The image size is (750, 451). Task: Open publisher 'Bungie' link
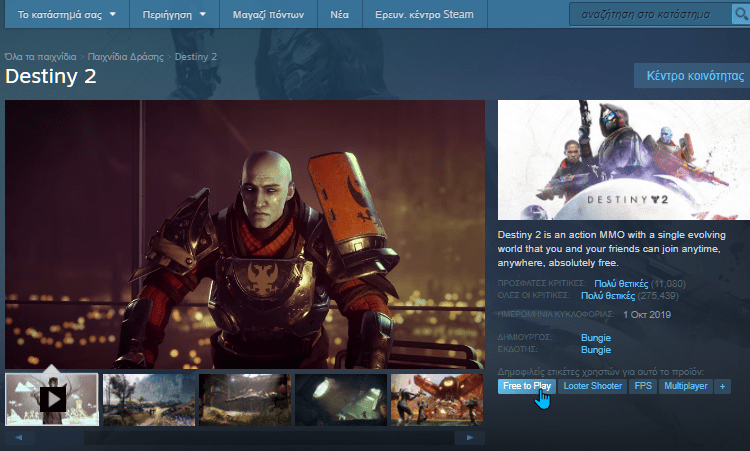596,350
